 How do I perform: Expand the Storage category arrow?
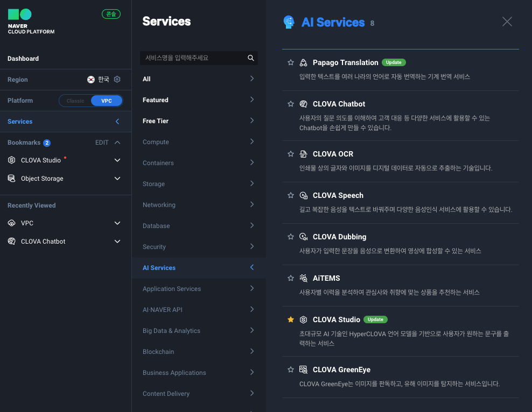[x=252, y=183]
